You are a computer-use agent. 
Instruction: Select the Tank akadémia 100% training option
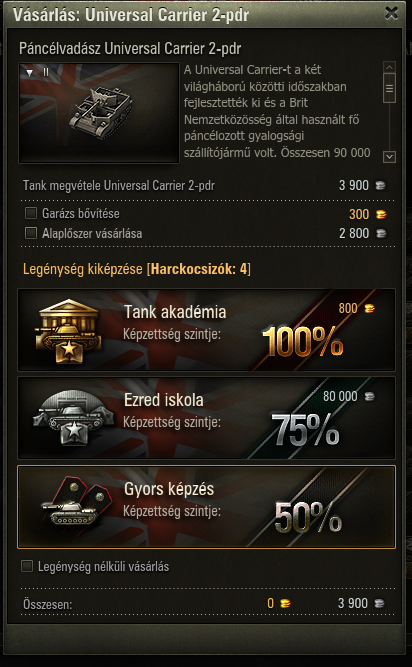point(206,330)
